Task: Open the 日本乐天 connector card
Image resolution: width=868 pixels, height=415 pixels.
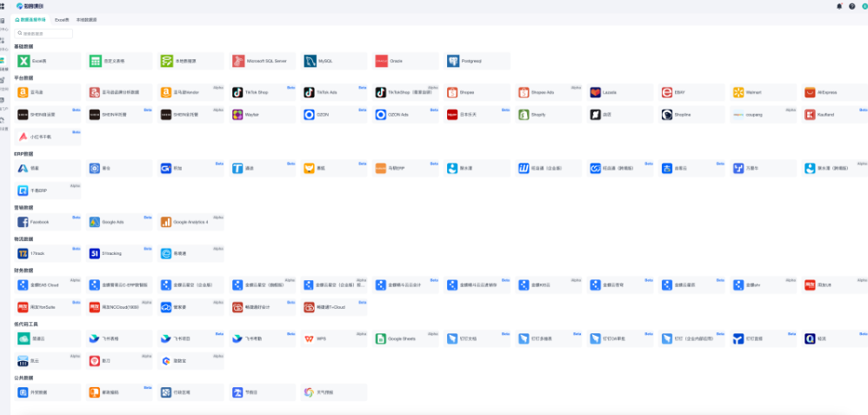Action: click(x=477, y=115)
